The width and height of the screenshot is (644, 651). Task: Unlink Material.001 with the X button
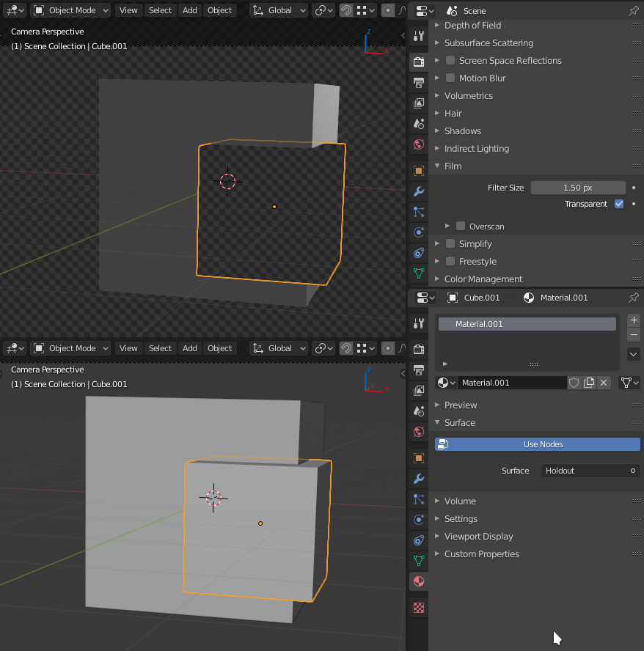point(604,382)
